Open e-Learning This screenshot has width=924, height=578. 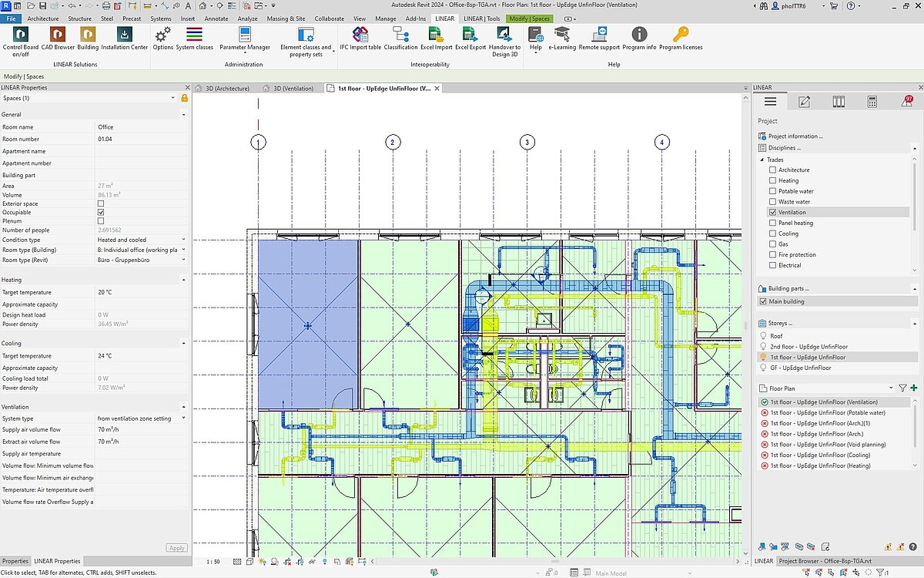click(563, 39)
